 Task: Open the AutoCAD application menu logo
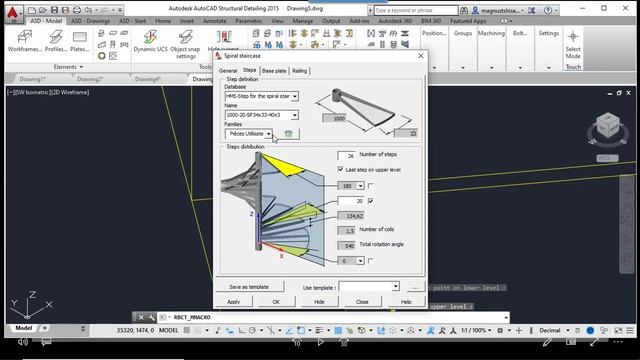coord(14,13)
